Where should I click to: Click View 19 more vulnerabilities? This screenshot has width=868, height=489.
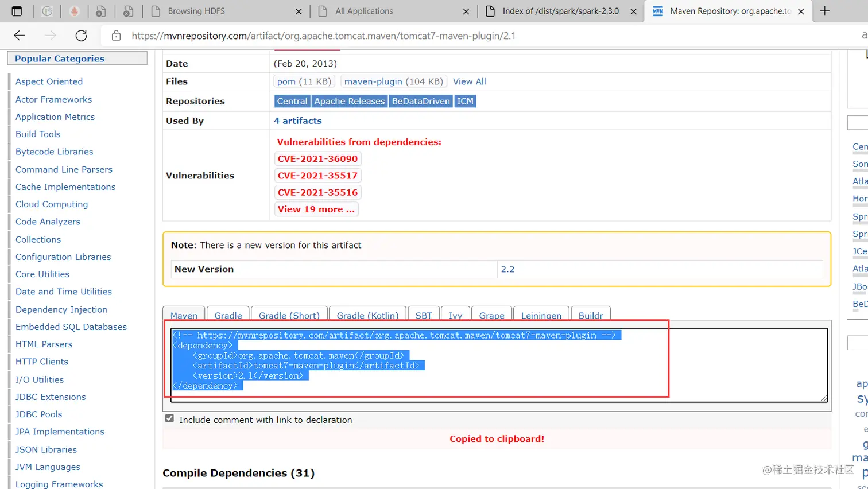[316, 209]
